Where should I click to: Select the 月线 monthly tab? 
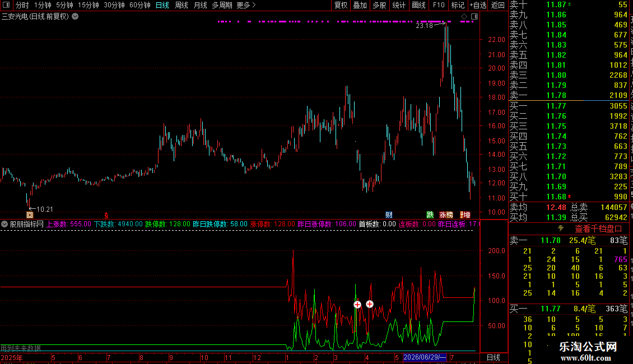pyautogui.click(x=200, y=5)
